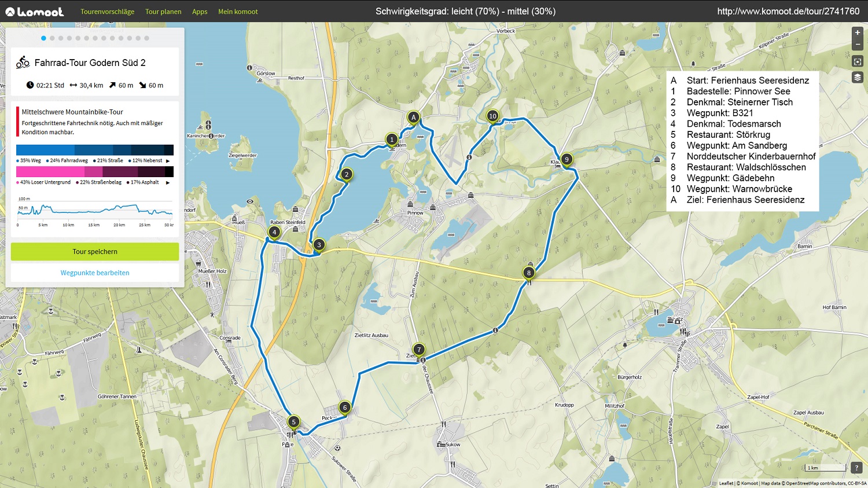This screenshot has height=488, width=868.
Task: Click the 02:21 Std duration text
Action: [50, 85]
